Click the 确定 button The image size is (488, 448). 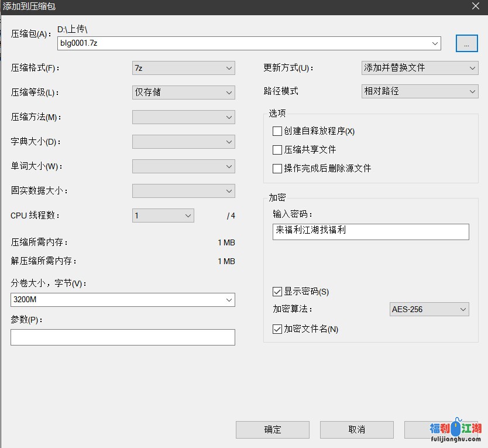[x=273, y=429]
